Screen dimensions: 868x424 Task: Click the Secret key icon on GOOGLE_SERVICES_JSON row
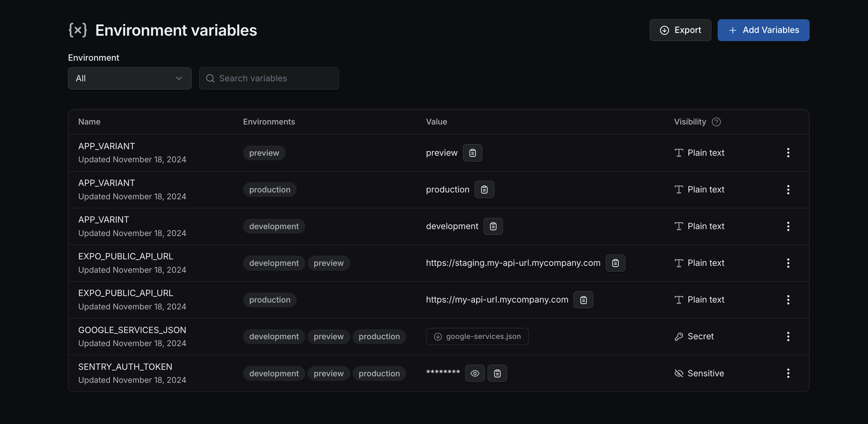pyautogui.click(x=679, y=337)
